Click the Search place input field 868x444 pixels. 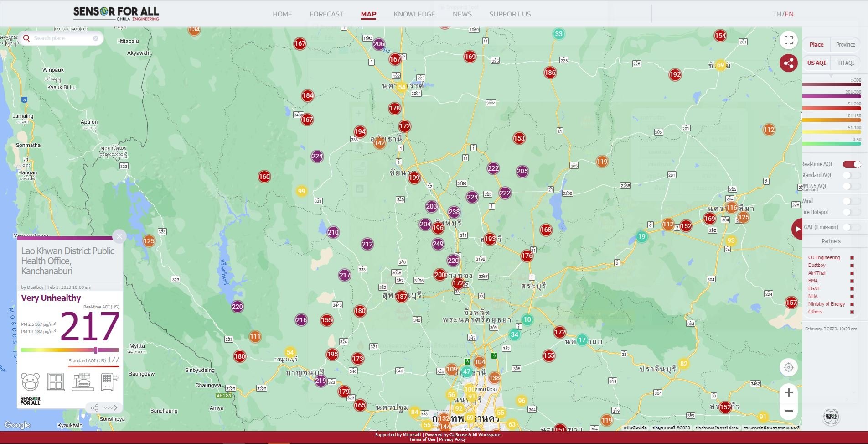pyautogui.click(x=62, y=38)
